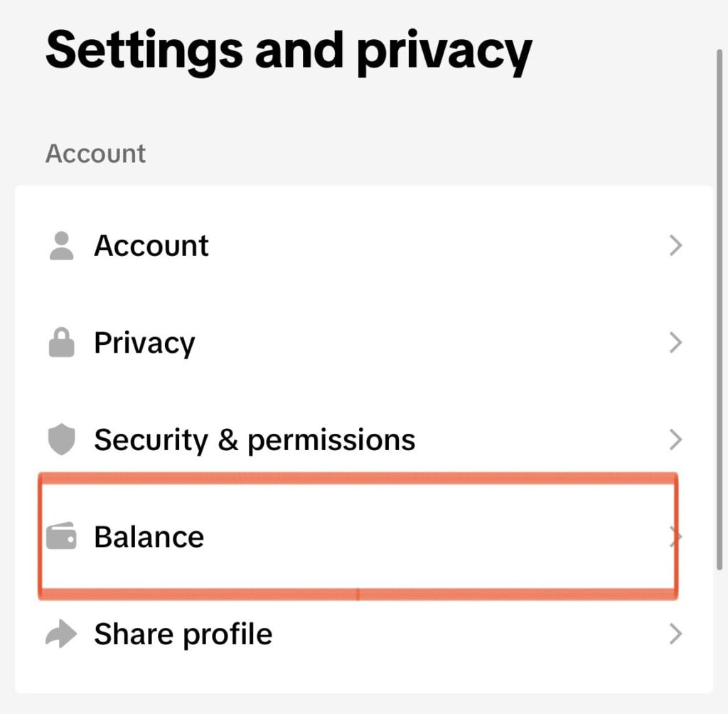Viewport: 728px width, 714px height.
Task: Click the red highlight outline around Balance
Action: point(355,478)
